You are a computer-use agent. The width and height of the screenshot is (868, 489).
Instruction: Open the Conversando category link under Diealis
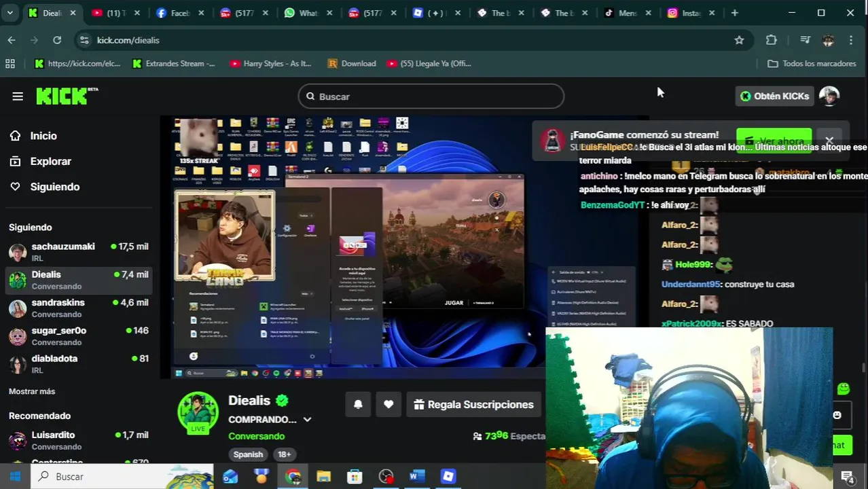pos(256,436)
